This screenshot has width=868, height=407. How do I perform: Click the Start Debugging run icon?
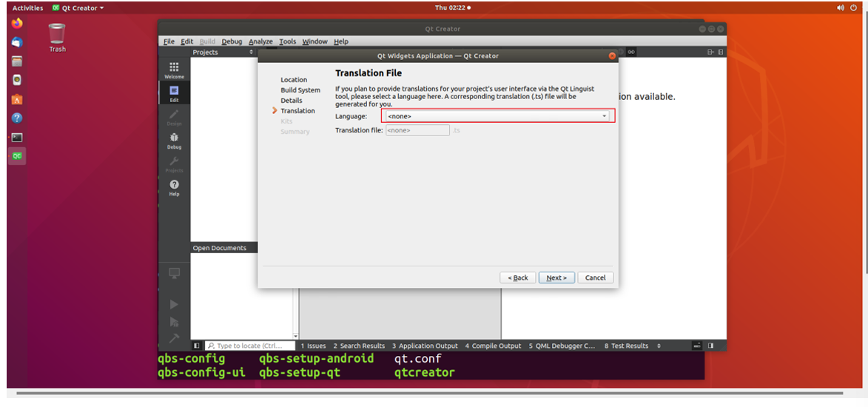[174, 321]
